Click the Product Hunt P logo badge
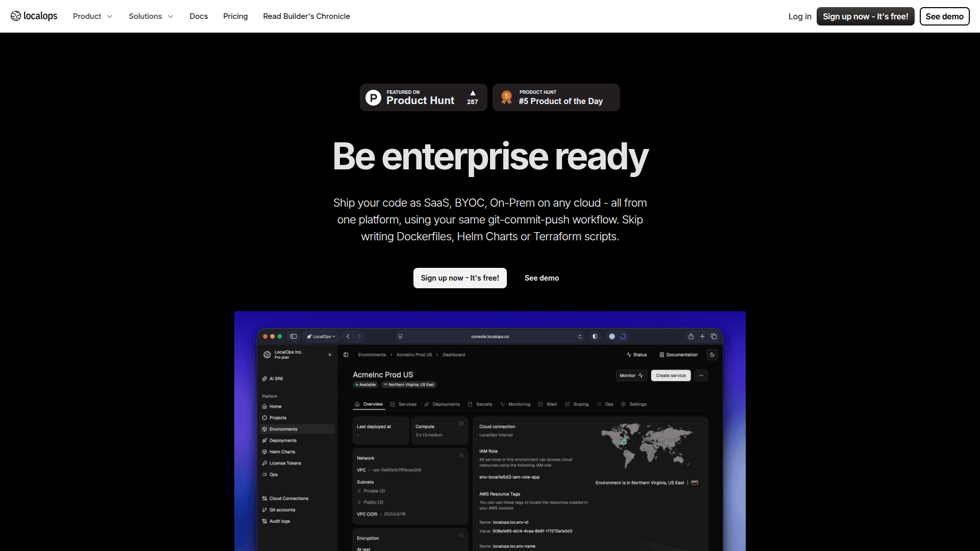980x551 pixels. pyautogui.click(x=373, y=97)
